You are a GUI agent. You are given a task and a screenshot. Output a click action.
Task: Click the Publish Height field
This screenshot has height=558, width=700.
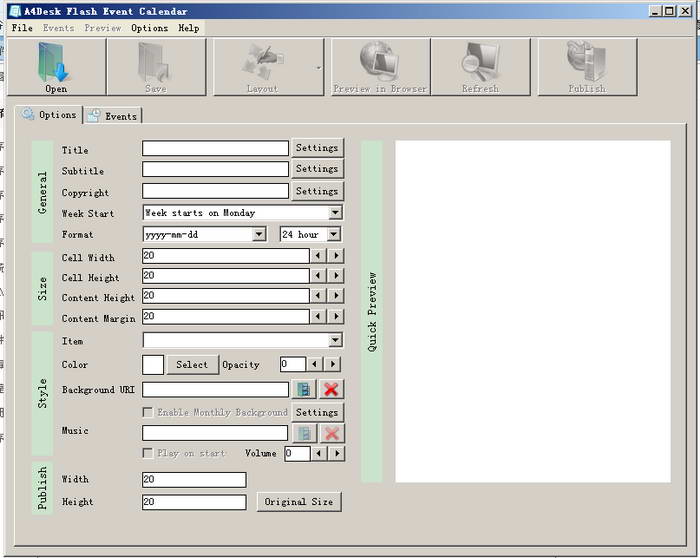click(194, 502)
